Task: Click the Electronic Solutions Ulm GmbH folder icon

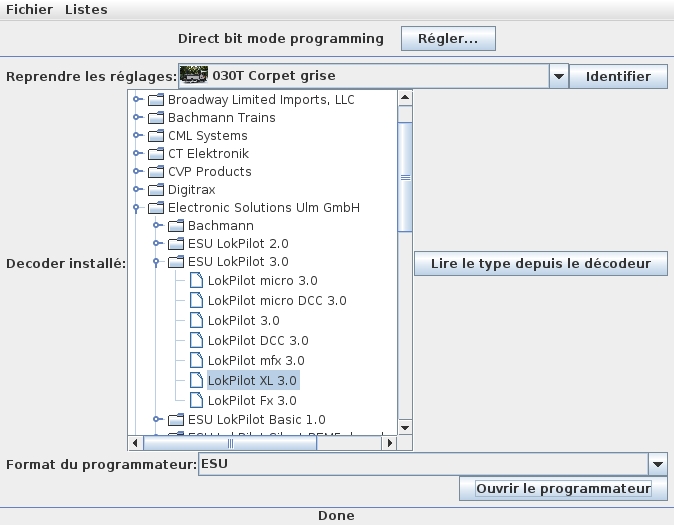Action: click(156, 208)
